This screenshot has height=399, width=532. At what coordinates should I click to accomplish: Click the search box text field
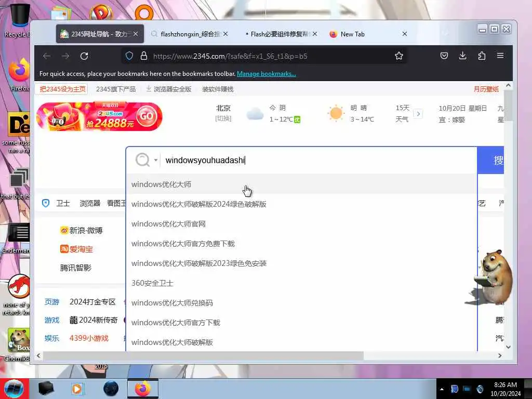(x=318, y=160)
